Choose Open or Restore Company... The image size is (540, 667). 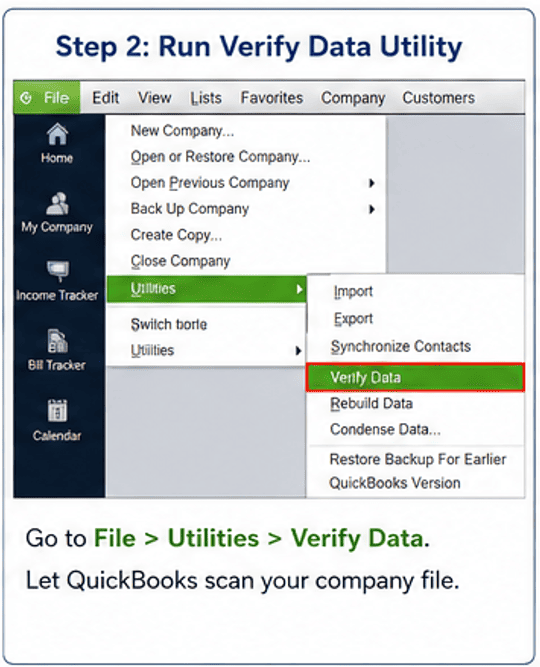point(246,157)
